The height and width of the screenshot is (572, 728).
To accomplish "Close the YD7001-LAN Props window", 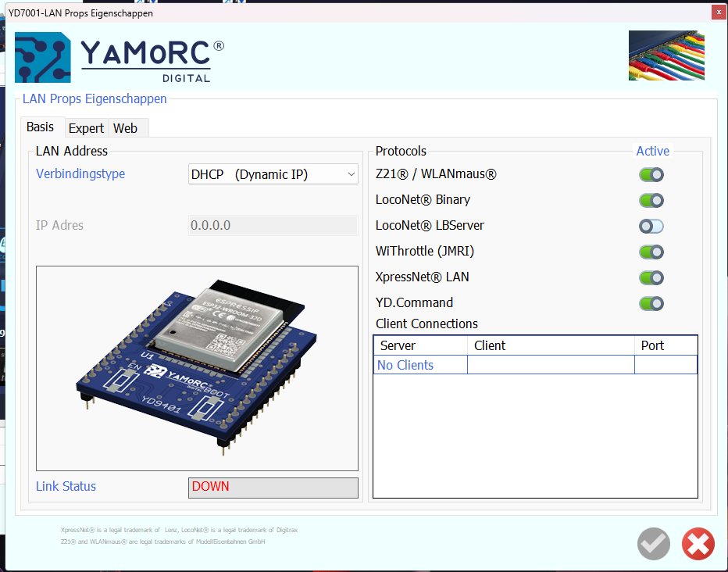I will 719,13.
